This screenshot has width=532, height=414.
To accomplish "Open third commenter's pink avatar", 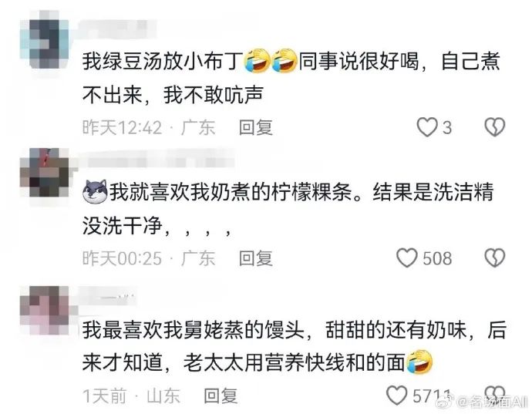I will click(45, 311).
